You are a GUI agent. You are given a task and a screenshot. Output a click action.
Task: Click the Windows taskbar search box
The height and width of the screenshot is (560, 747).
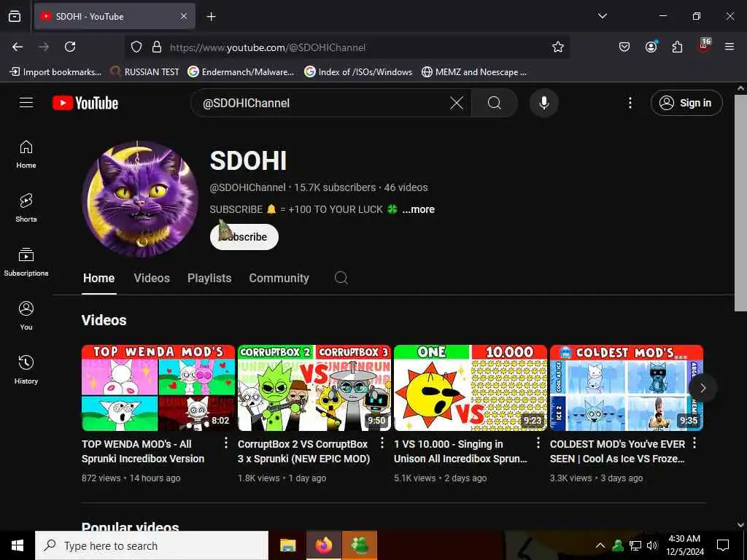coord(152,545)
